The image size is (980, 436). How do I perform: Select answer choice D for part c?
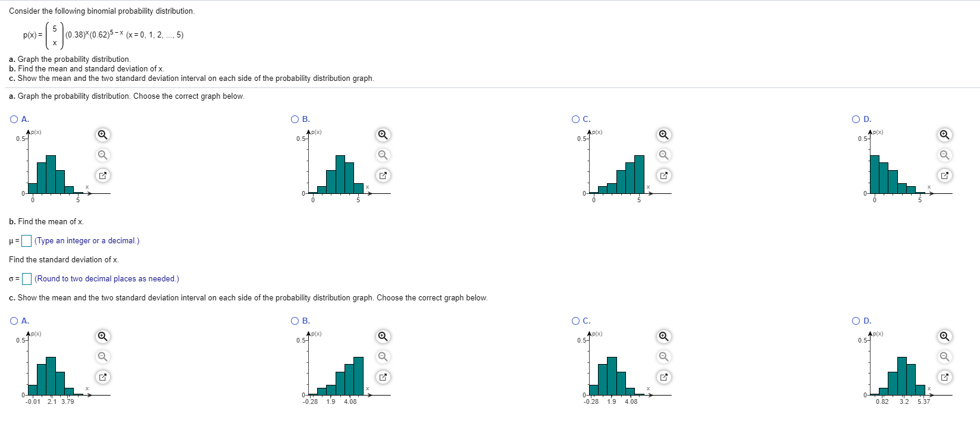point(856,321)
